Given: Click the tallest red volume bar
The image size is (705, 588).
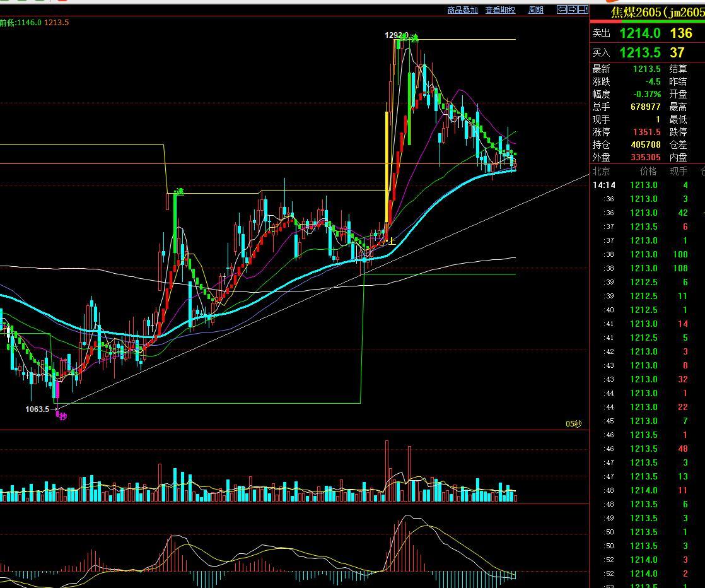Looking at the screenshot, I should [387, 471].
